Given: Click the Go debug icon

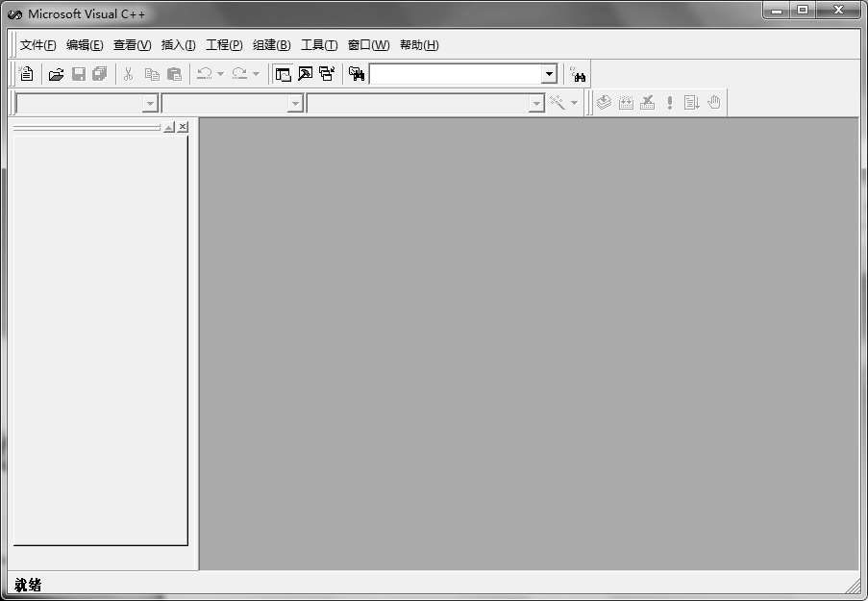Looking at the screenshot, I should click(x=691, y=103).
